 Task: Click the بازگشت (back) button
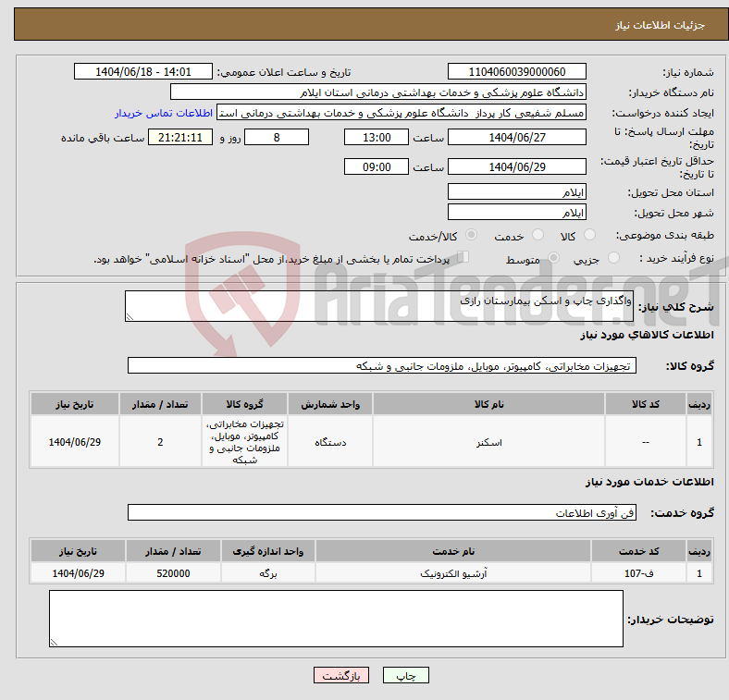click(341, 675)
